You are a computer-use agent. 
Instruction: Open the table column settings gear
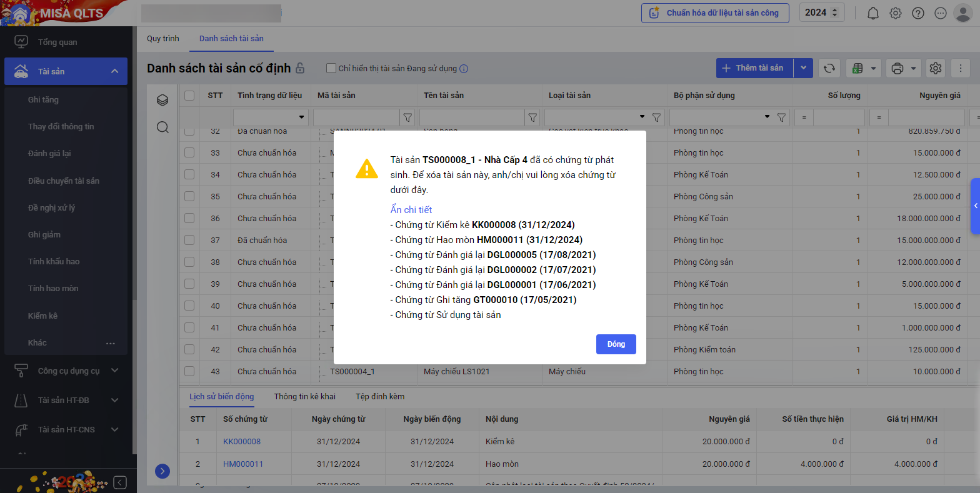(x=936, y=68)
